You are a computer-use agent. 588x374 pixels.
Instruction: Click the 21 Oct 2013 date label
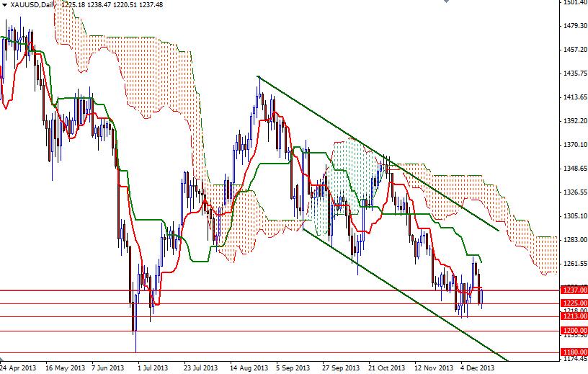pos(388,368)
